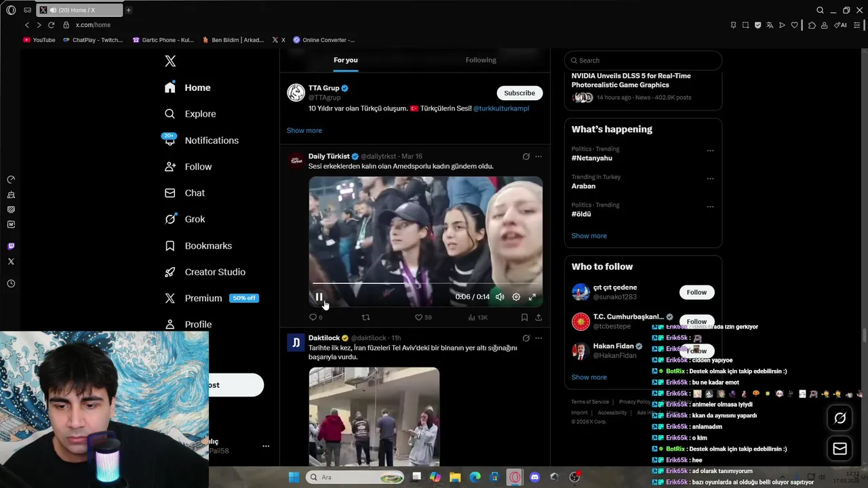Reload the page
The height and width of the screenshot is (488, 868).
(x=51, y=25)
